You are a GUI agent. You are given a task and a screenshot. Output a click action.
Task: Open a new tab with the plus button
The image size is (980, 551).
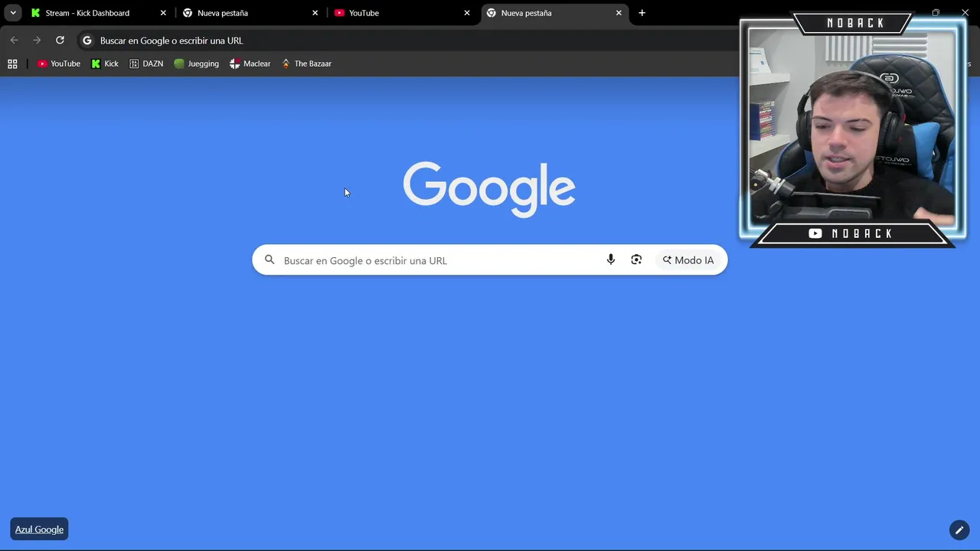pyautogui.click(x=642, y=13)
